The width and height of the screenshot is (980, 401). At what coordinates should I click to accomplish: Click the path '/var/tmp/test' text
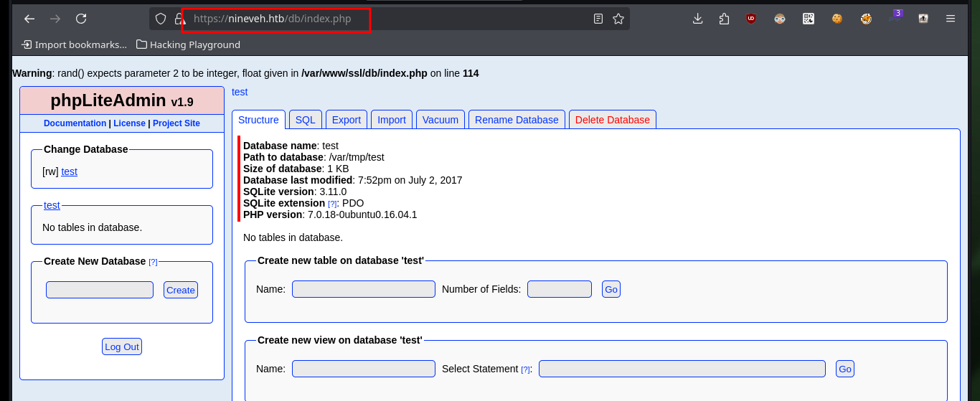click(x=357, y=157)
